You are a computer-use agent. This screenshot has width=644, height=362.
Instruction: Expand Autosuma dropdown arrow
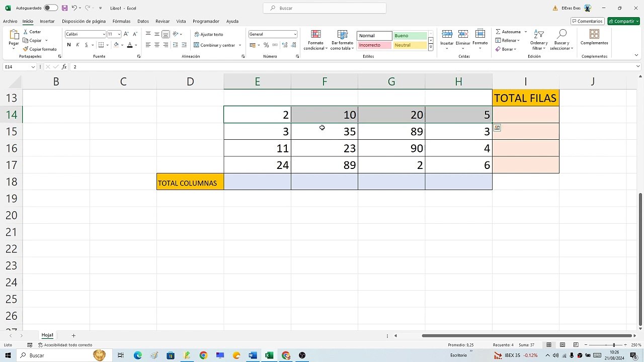[x=526, y=32]
